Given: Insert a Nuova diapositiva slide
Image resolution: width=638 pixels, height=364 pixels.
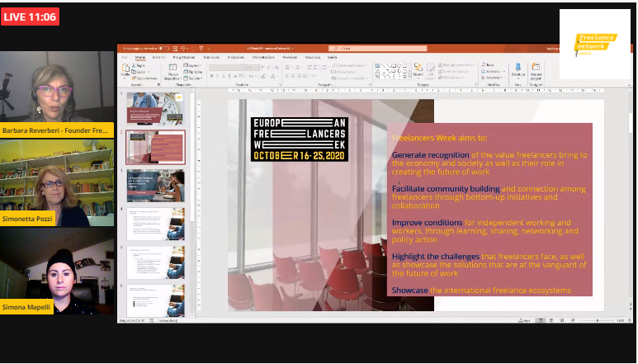Looking at the screenshot, I should coord(172,71).
